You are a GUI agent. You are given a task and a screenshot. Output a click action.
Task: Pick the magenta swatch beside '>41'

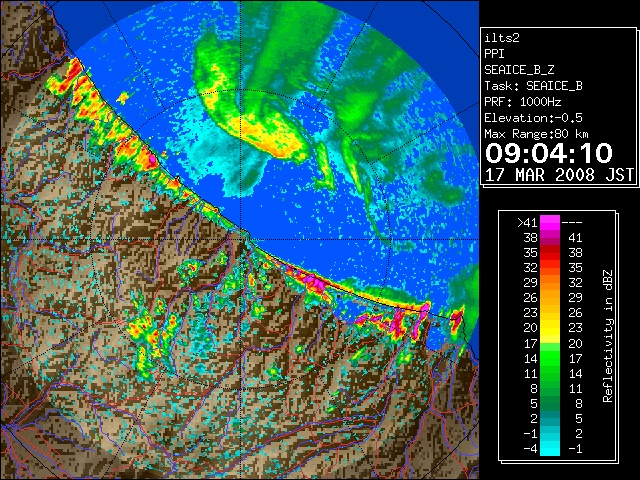coord(550,223)
